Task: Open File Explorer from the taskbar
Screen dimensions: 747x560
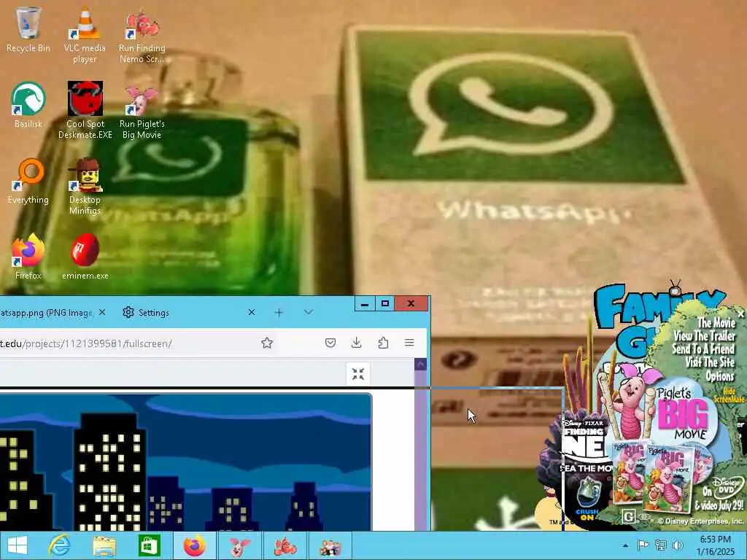Action: coord(104,545)
